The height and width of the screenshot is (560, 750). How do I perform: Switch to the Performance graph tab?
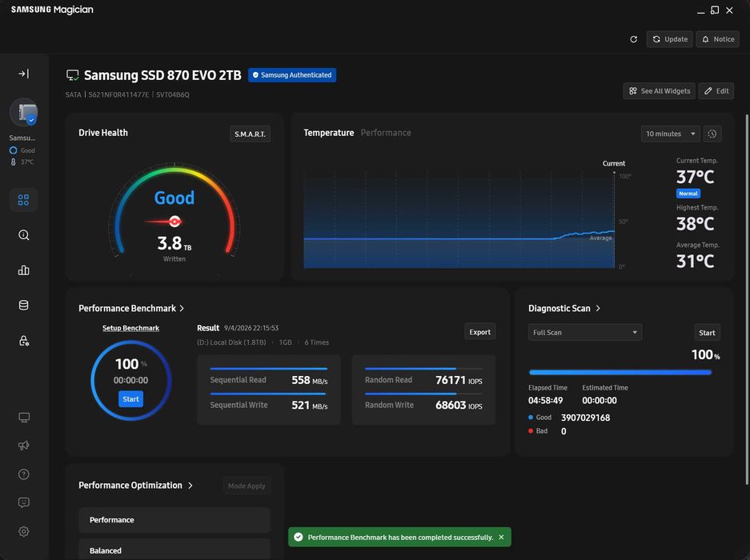pyautogui.click(x=386, y=133)
